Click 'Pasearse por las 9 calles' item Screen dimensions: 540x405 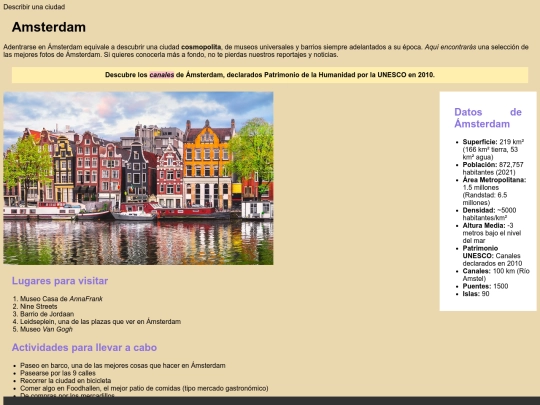58,373
